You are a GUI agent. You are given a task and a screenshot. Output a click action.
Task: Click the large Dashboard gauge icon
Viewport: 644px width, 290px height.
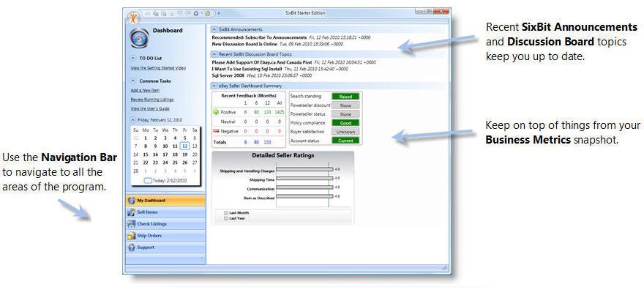139,38
